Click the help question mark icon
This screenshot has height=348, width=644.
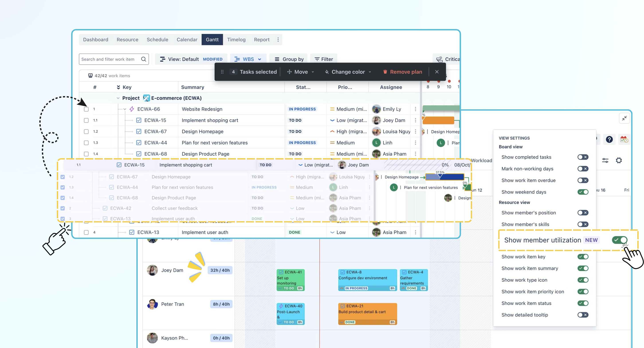[609, 139]
